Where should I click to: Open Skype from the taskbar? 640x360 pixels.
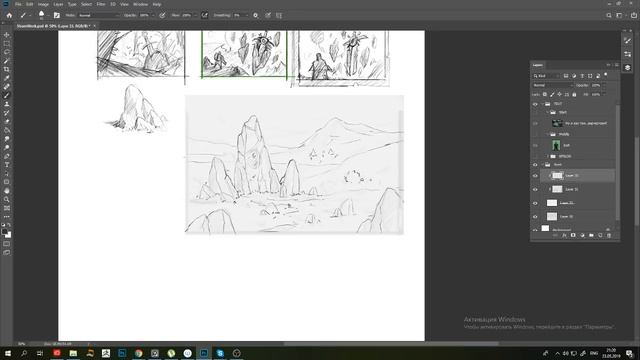pyautogui.click(x=220, y=353)
